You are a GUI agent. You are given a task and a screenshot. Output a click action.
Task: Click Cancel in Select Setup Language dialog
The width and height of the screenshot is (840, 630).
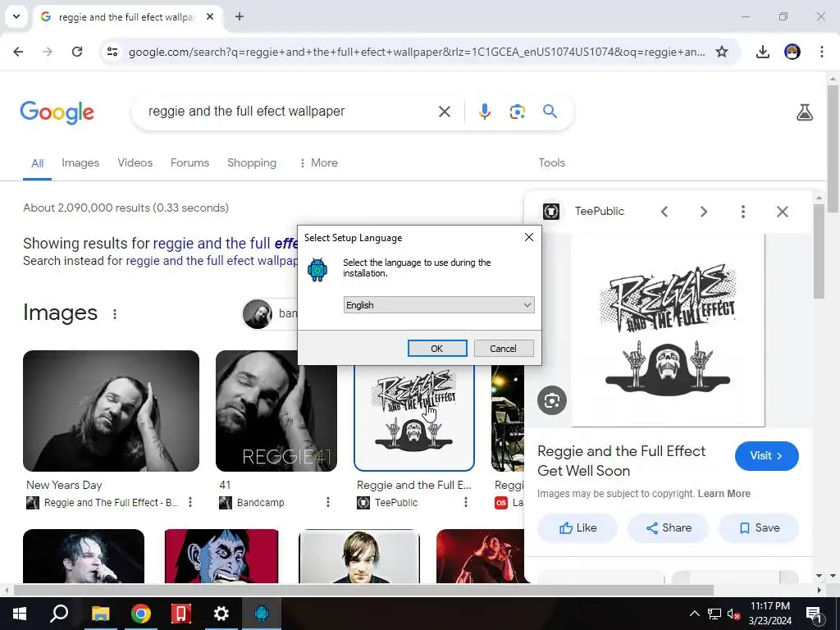coord(504,348)
